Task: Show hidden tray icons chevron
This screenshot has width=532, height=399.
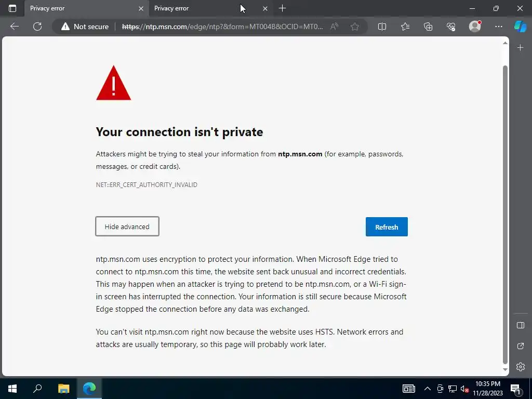Action: click(428, 389)
